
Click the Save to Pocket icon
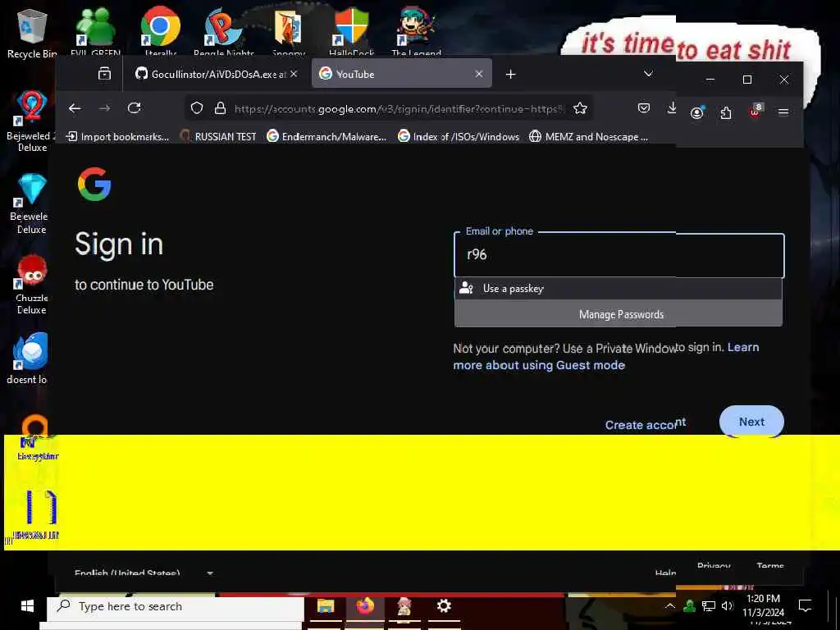pos(643,108)
